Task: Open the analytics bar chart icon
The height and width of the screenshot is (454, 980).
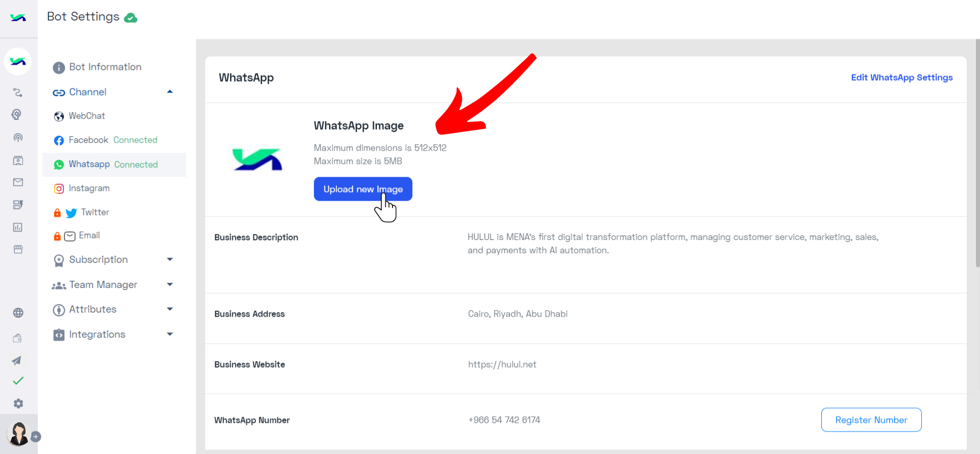Action: click(x=18, y=227)
